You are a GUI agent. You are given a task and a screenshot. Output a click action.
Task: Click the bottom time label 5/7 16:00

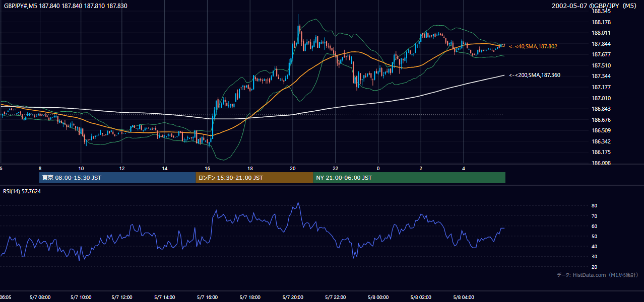[207, 297]
